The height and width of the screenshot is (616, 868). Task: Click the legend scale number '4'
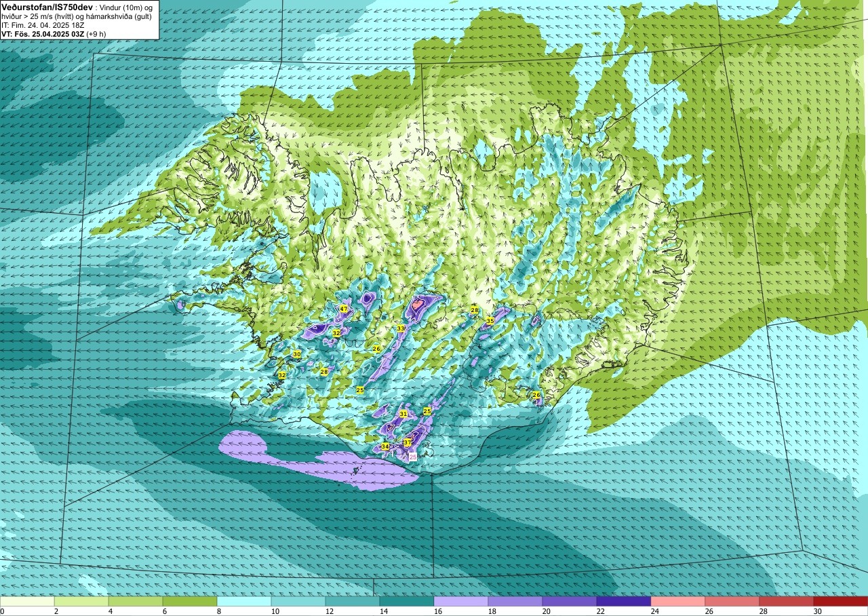point(109,611)
